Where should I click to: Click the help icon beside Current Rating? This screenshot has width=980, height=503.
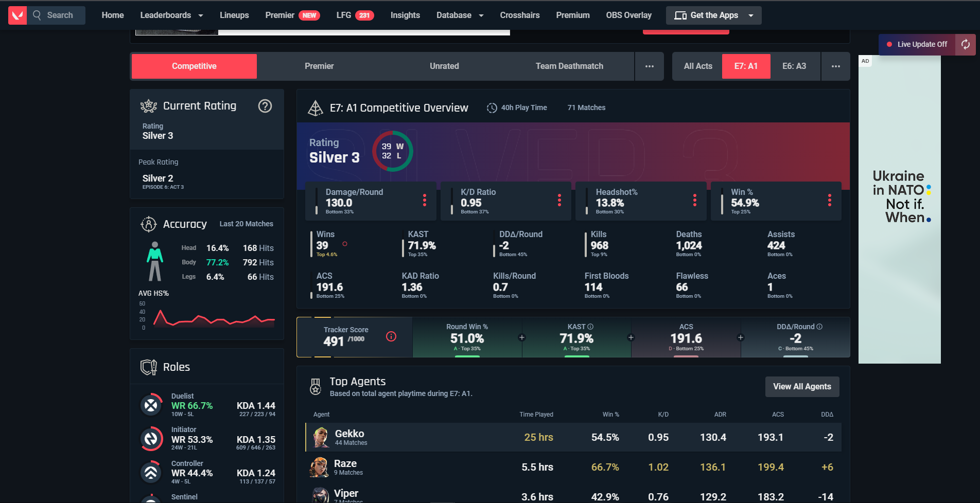point(265,106)
